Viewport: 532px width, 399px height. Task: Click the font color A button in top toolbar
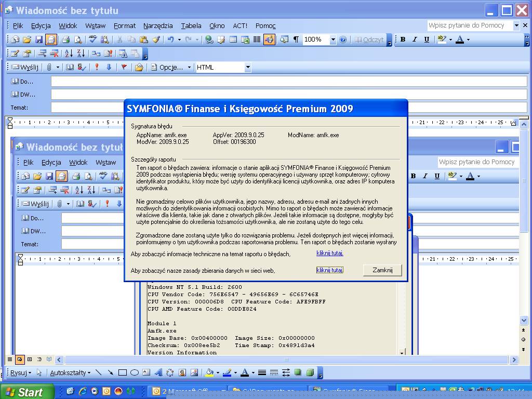pos(460,39)
